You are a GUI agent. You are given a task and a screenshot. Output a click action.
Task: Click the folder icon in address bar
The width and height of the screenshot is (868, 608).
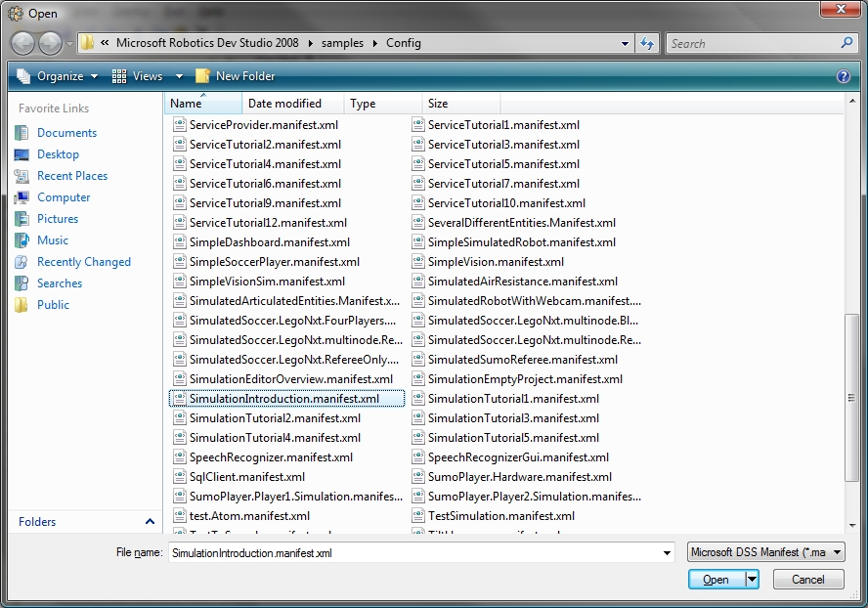pos(87,43)
